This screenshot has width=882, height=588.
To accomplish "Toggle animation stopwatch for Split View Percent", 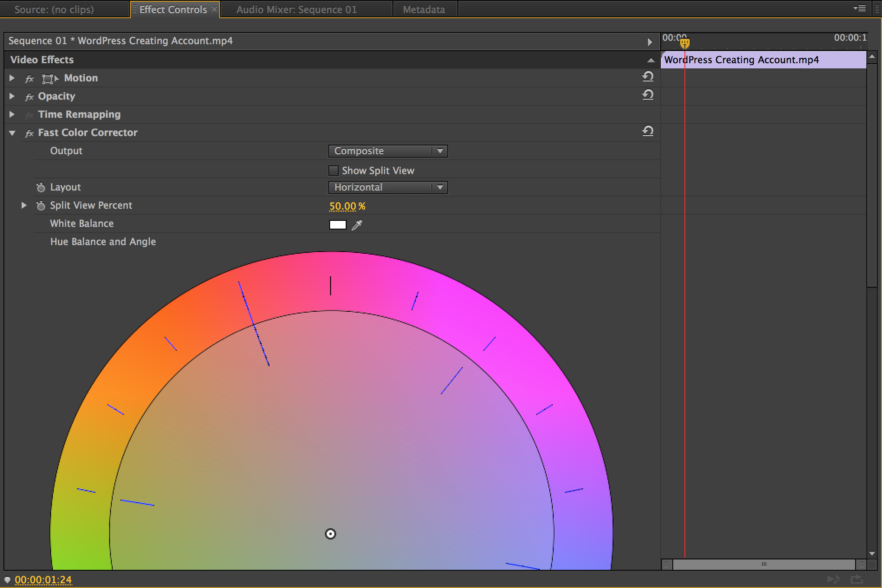I will click(41, 206).
